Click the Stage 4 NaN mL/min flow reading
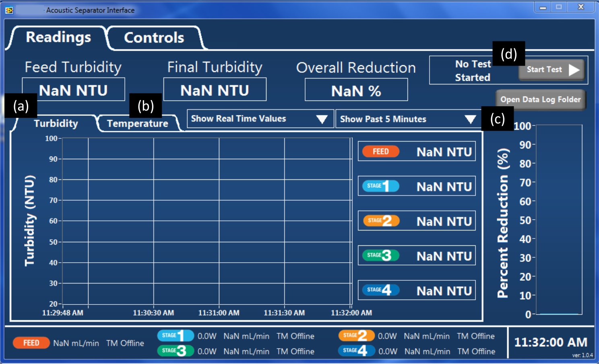Screen dimensions: 599x364 pos(427,351)
